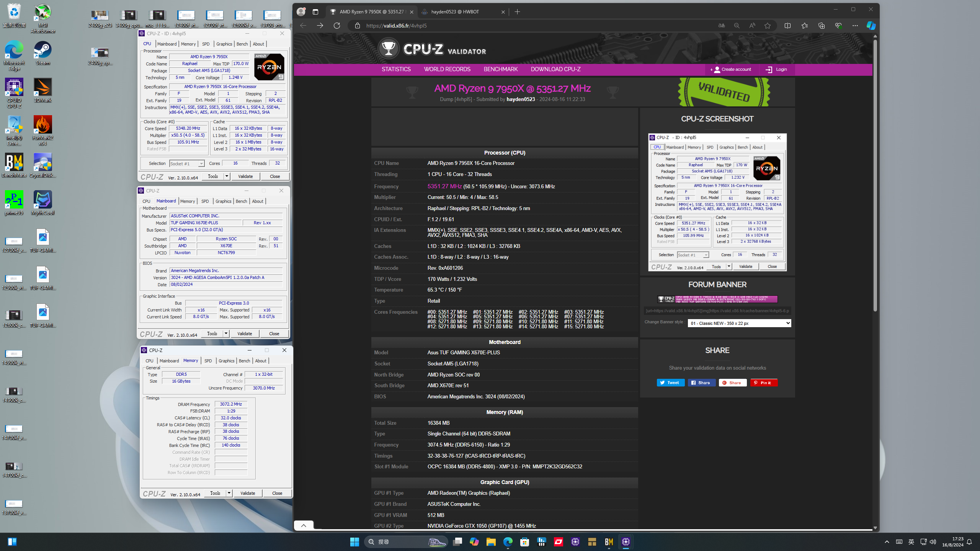Open MSI Afterburner desktop shortcut
This screenshot has height=551, width=980.
42,18
